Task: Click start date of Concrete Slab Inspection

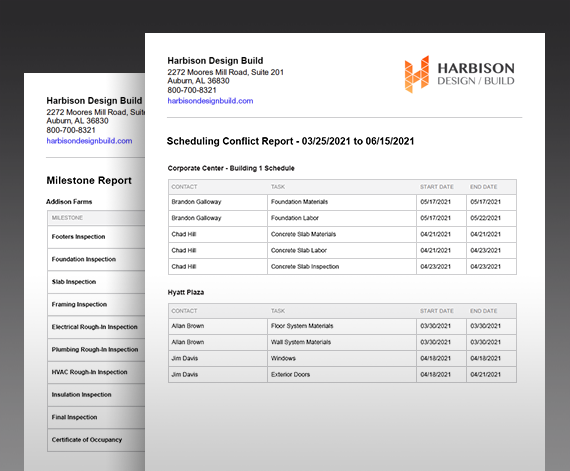Action: click(435, 266)
